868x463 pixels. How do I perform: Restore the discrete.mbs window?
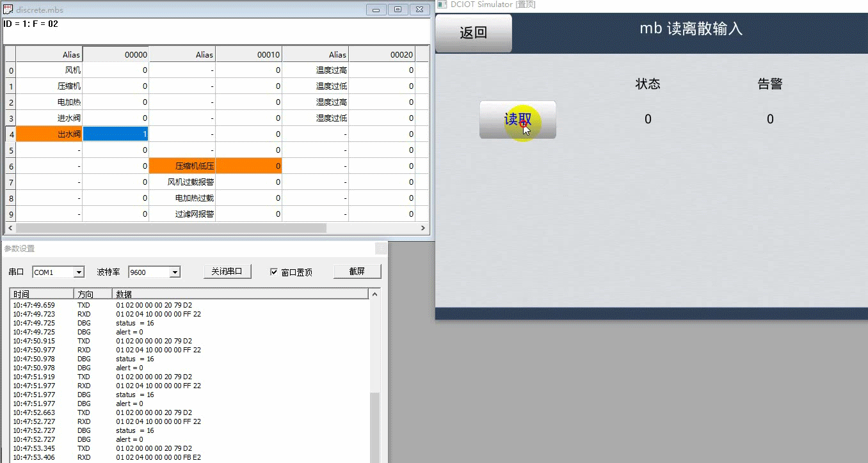click(398, 10)
